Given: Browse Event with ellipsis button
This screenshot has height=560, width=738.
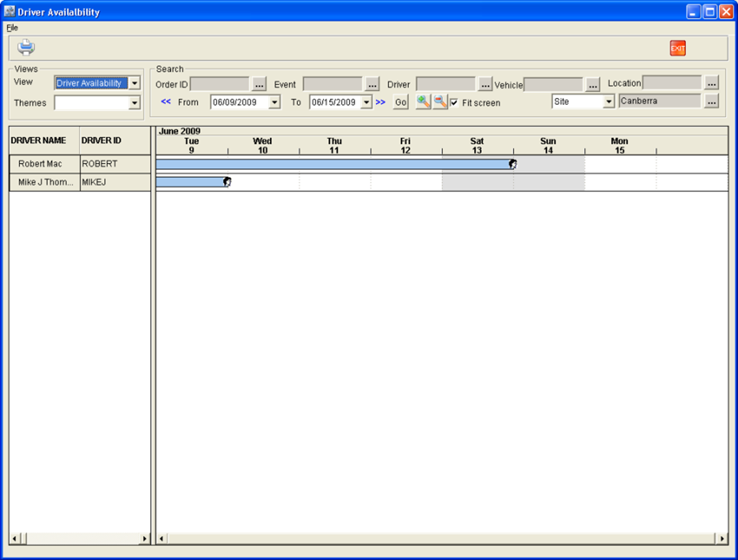Looking at the screenshot, I should 372,84.
